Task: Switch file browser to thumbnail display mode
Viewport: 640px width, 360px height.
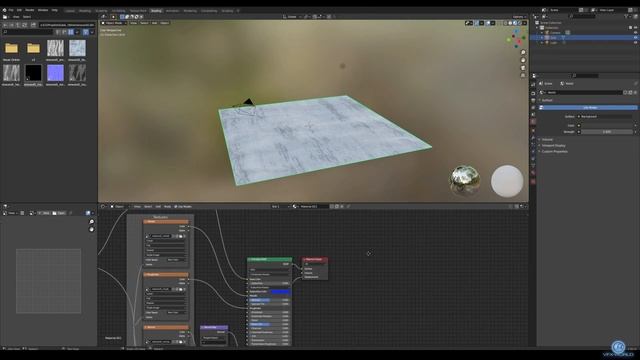Action: tap(71, 32)
